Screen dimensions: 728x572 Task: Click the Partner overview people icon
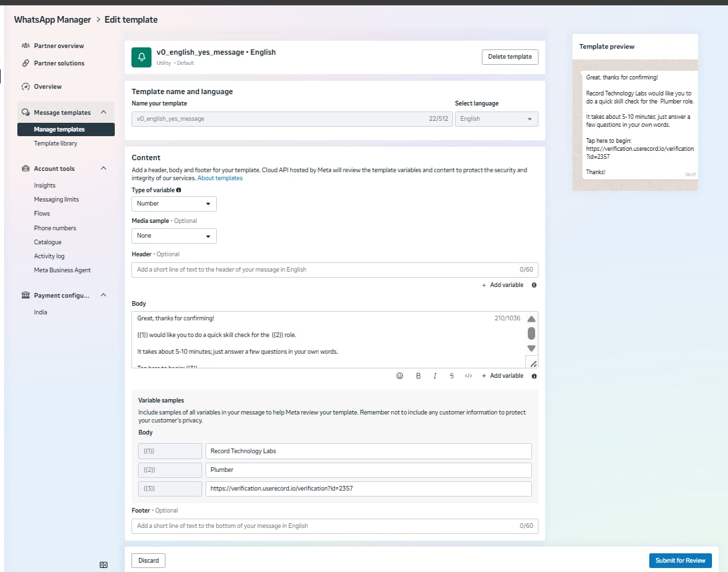click(25, 45)
